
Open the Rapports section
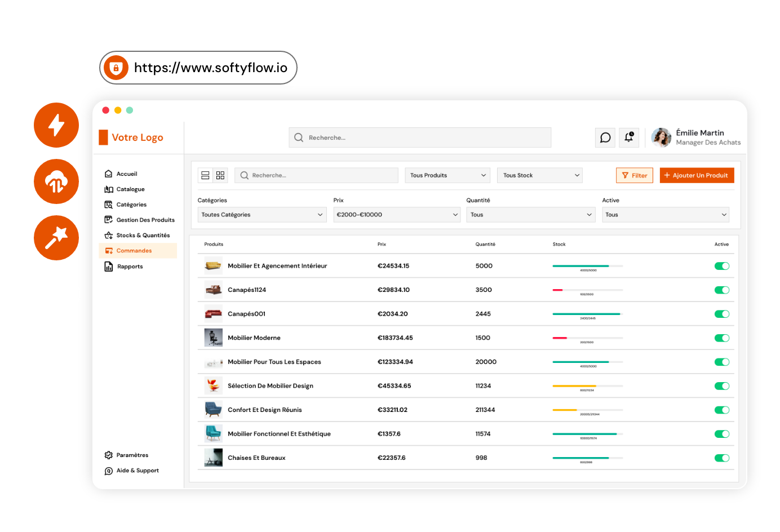129,266
